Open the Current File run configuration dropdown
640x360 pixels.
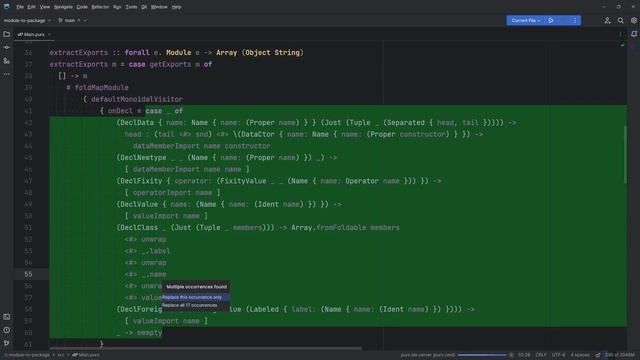526,20
